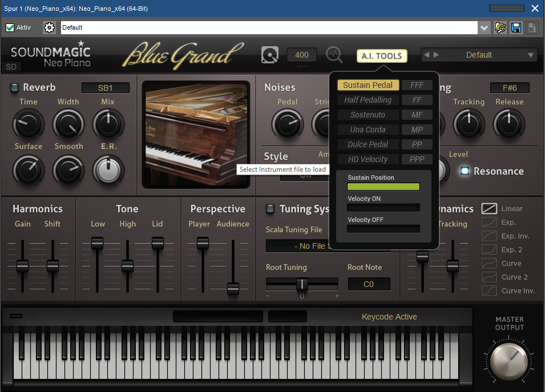Click the Velocity ON meter bar
The width and height of the screenshot is (545, 392).
pyautogui.click(x=383, y=208)
